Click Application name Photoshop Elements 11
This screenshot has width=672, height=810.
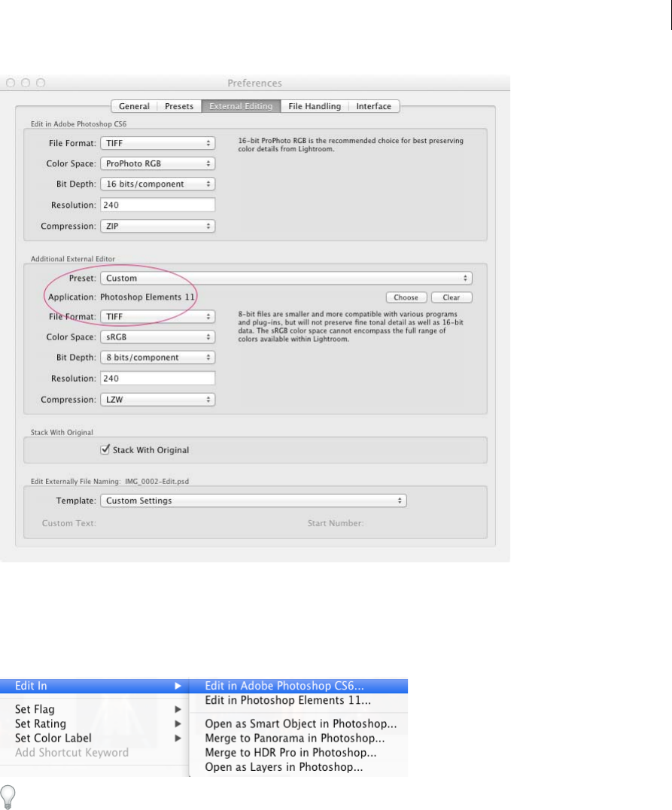point(147,297)
